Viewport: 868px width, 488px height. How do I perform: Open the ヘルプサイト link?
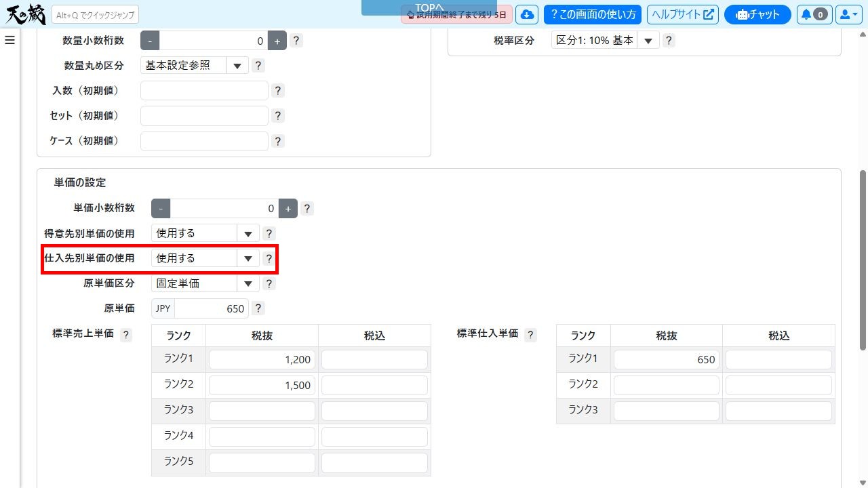pyautogui.click(x=683, y=14)
